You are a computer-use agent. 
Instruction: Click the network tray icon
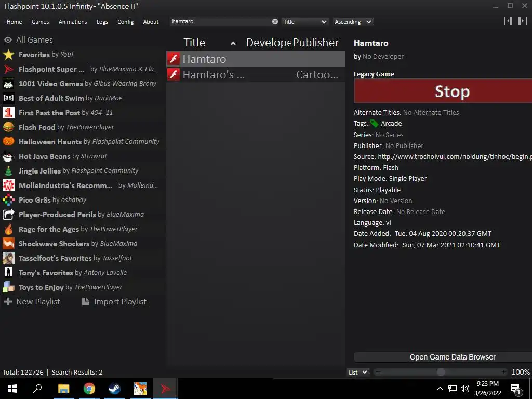point(453,389)
